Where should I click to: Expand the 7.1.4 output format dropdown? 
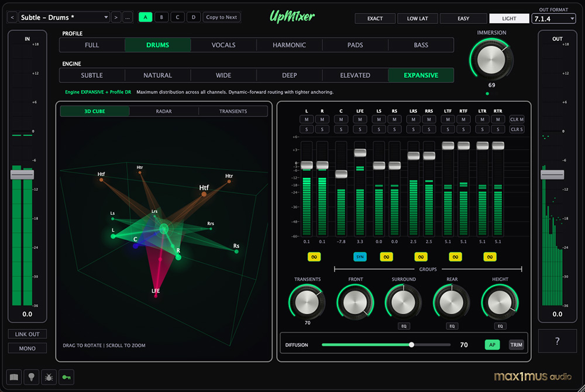coord(553,19)
